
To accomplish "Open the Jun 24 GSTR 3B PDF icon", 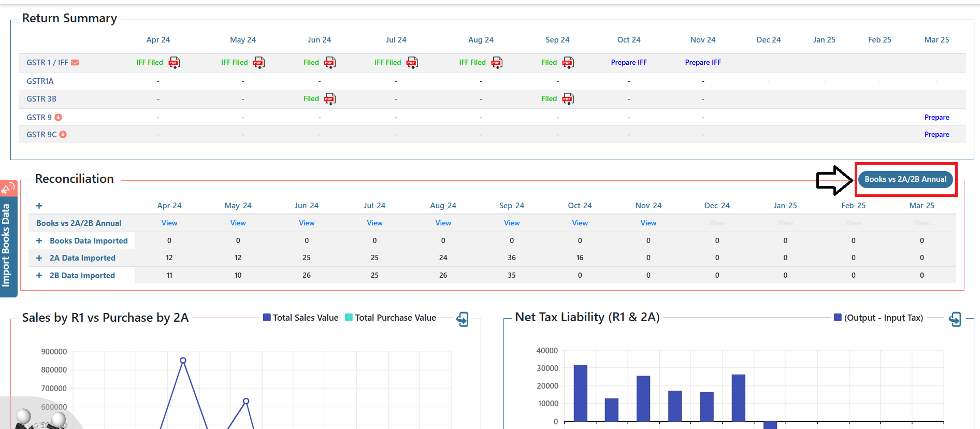I will [x=329, y=99].
